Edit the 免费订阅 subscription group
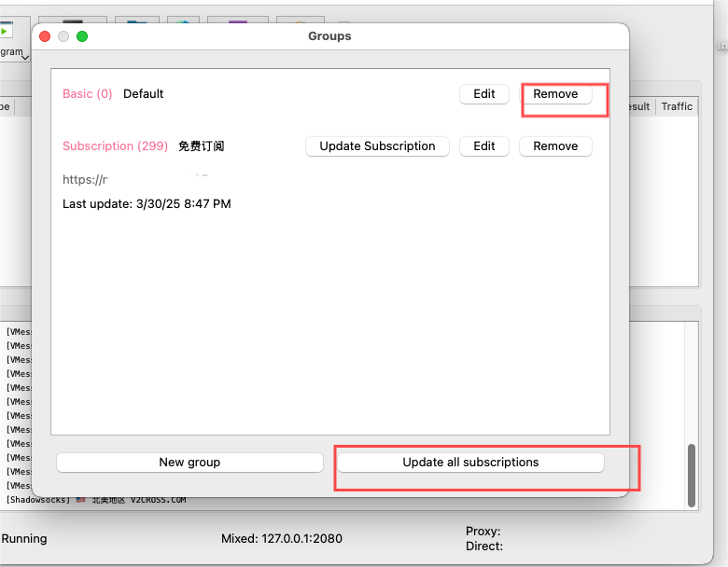The width and height of the screenshot is (728, 567). coord(483,146)
